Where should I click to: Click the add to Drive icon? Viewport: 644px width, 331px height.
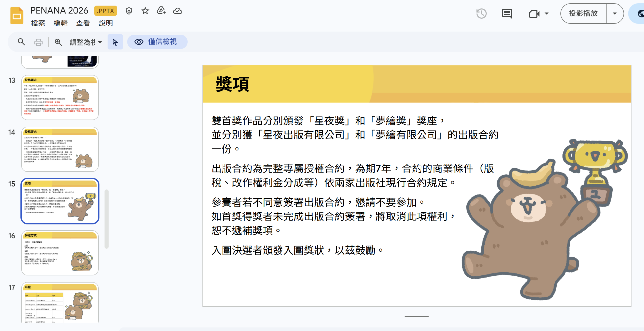pos(161,11)
